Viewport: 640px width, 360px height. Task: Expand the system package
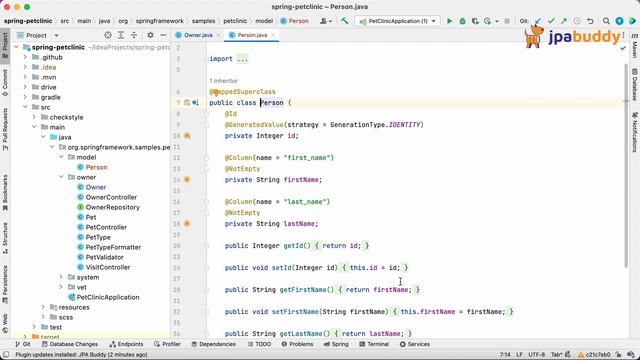61,277
